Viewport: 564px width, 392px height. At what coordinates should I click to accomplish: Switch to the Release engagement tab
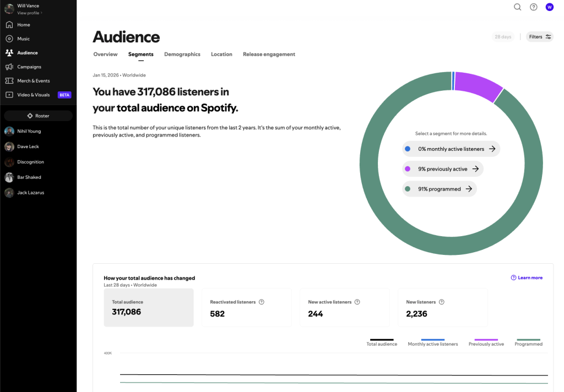[269, 55]
